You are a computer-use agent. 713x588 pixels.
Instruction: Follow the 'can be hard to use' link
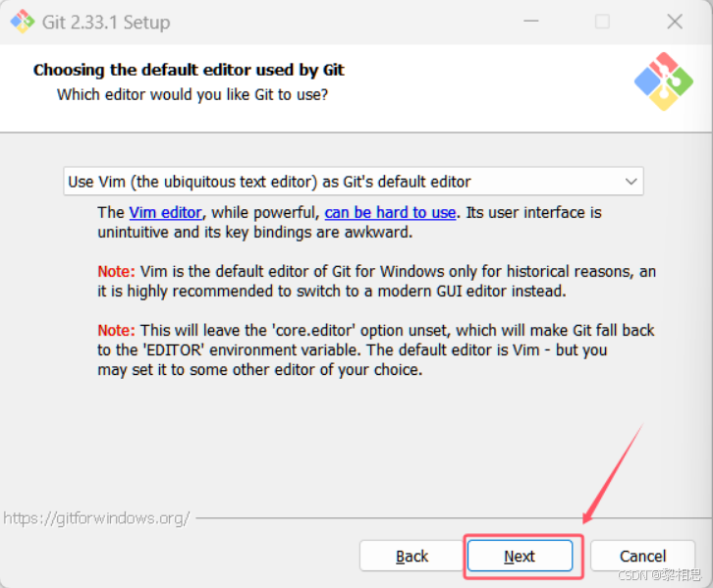(390, 213)
